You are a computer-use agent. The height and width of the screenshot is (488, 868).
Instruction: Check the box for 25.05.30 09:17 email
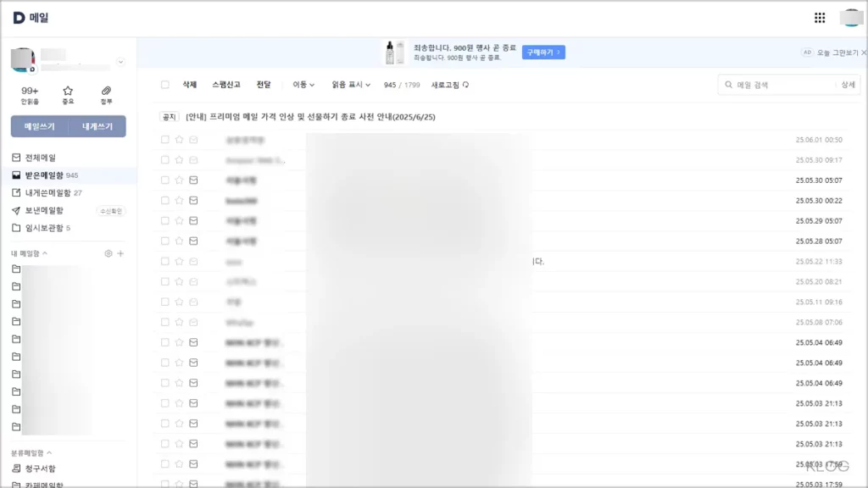165,160
